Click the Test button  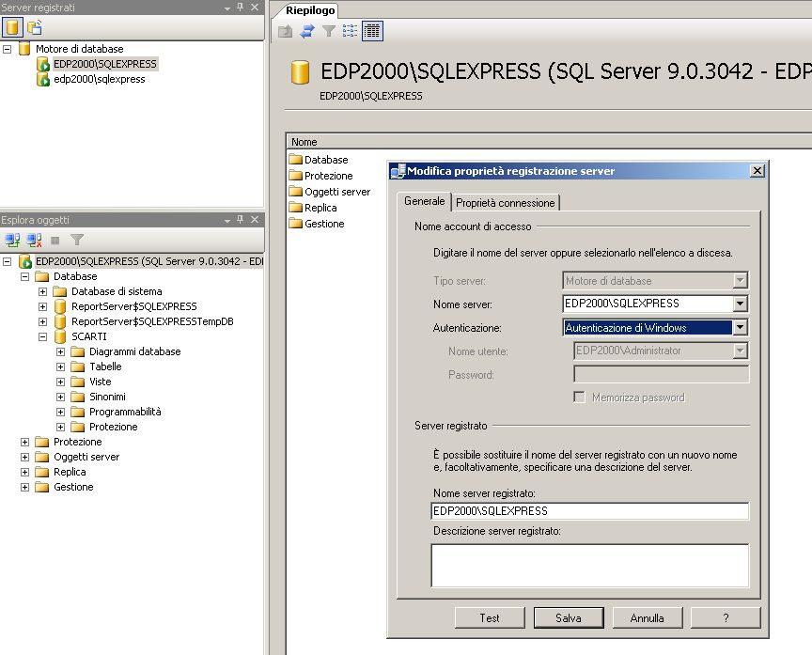click(x=490, y=617)
